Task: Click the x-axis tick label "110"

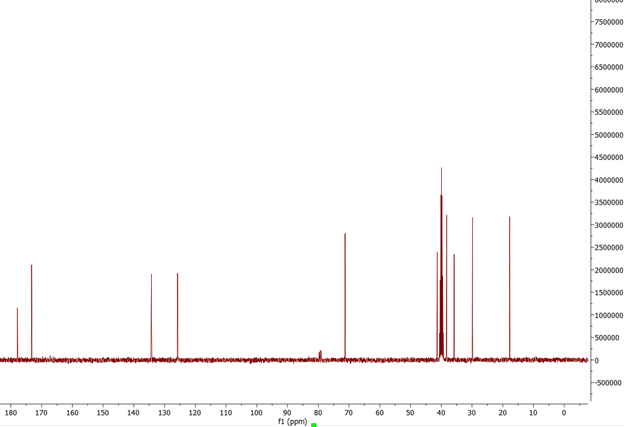Action: (226, 413)
